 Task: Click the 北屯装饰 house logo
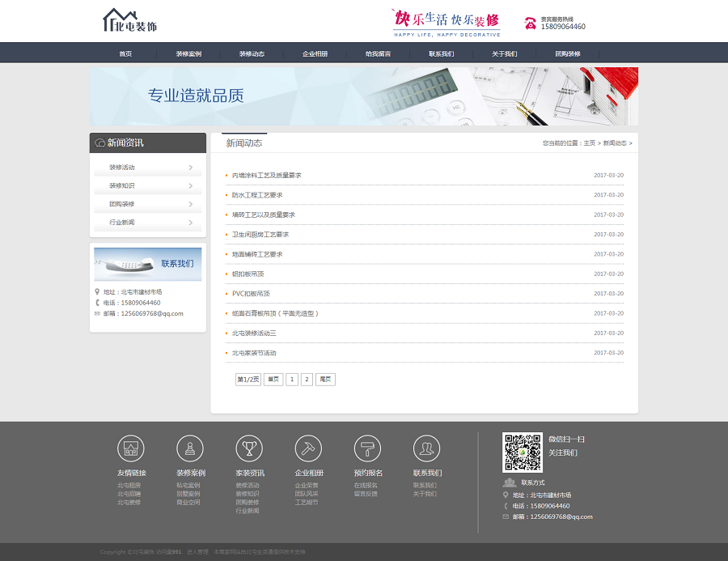point(129,21)
